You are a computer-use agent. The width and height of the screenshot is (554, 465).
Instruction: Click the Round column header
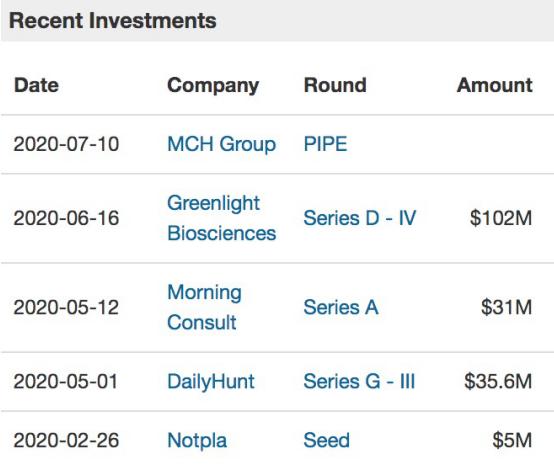[335, 85]
